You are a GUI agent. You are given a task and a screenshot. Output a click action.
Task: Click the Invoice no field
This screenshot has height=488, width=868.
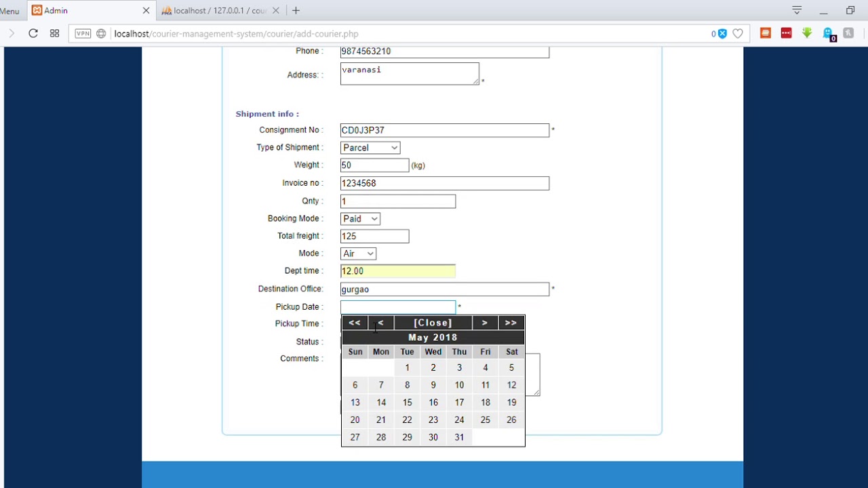tap(445, 184)
